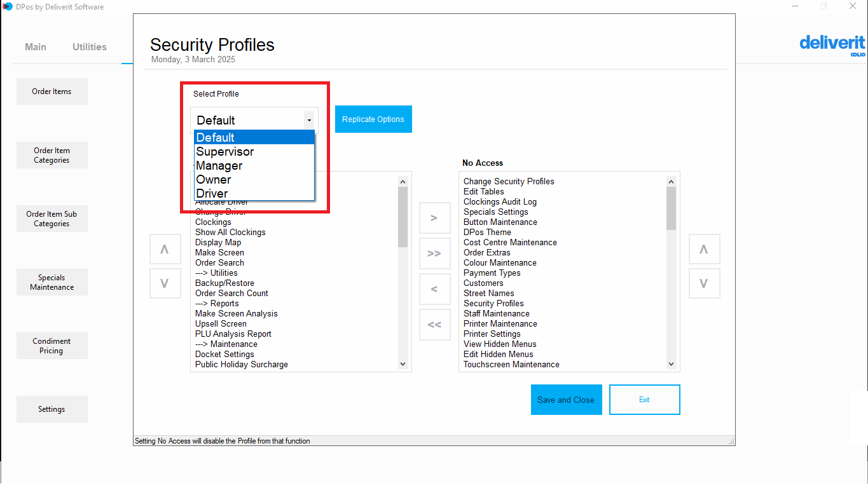
Task: Exit the Security Profiles dialog
Action: [644, 400]
